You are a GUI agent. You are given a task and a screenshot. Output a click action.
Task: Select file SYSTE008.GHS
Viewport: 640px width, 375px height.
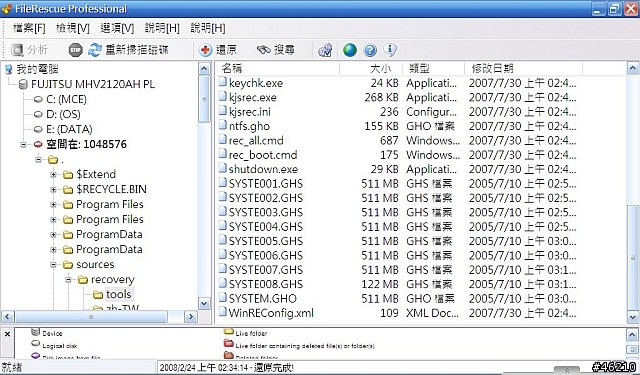[x=266, y=284]
